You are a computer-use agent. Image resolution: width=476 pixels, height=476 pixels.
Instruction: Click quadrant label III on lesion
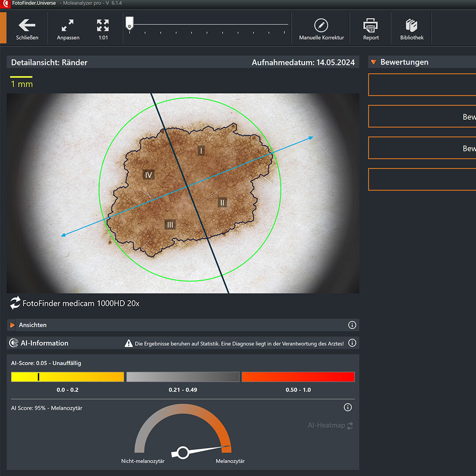(170, 225)
